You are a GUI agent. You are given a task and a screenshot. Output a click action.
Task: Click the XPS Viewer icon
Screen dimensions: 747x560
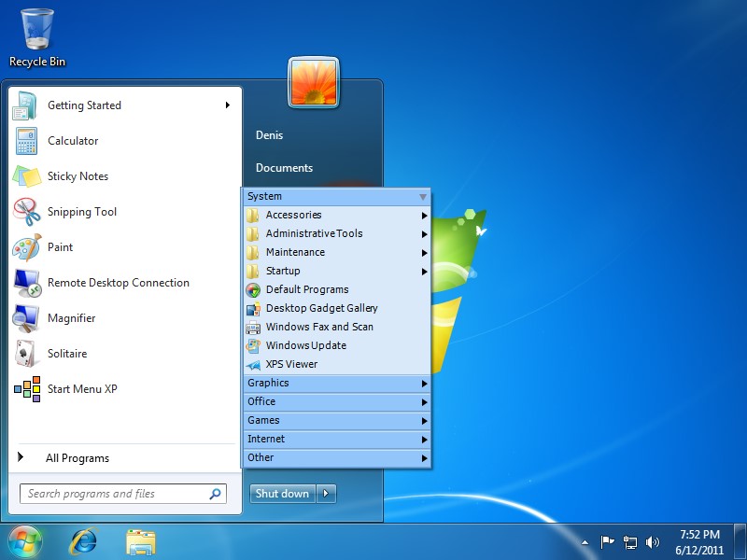[253, 365]
